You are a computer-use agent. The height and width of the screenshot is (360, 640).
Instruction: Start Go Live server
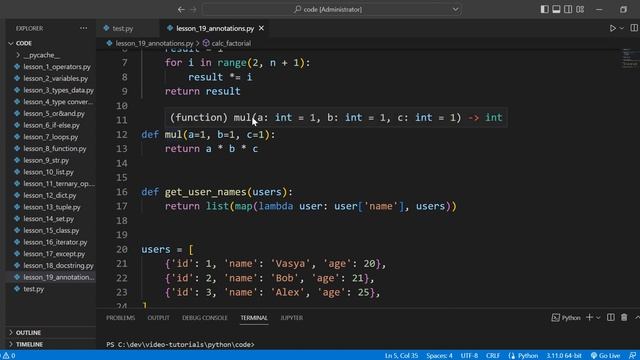tap(605, 356)
